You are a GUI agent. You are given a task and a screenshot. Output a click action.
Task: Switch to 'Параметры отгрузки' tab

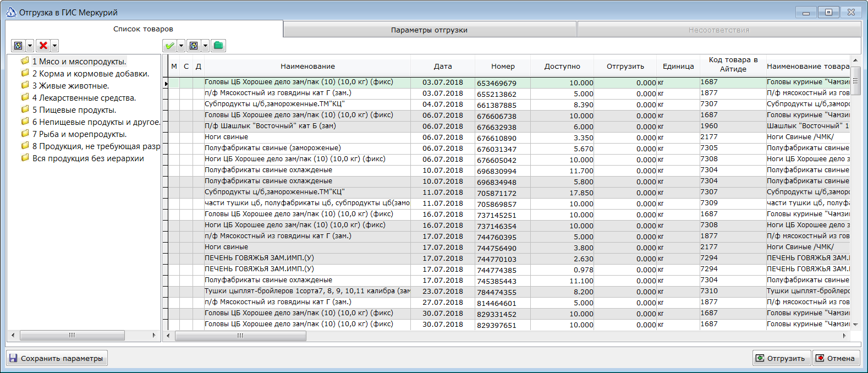pos(430,30)
